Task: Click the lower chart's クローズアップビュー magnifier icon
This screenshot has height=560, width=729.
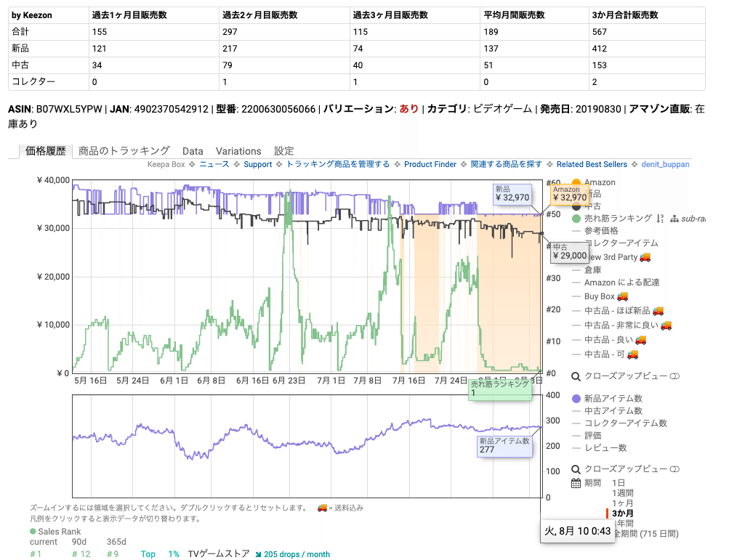Action: pos(576,468)
